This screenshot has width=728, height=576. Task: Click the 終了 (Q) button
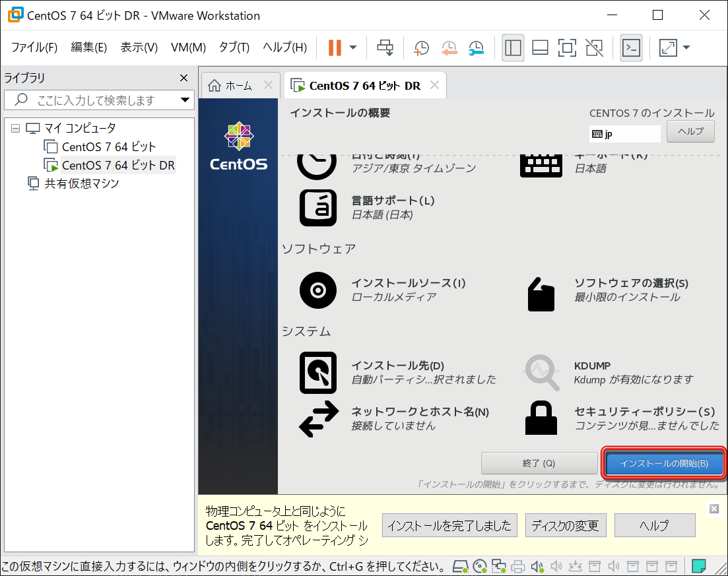point(539,463)
